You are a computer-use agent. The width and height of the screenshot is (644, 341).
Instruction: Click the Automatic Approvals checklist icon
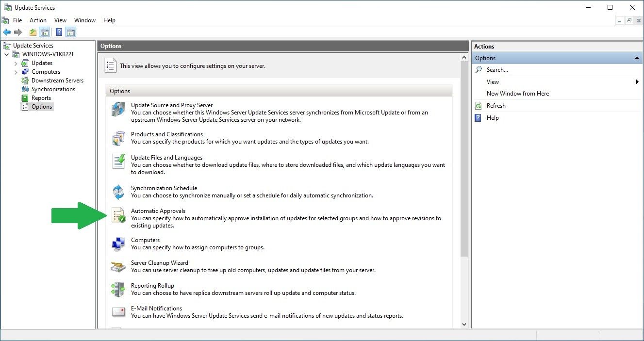[x=118, y=215]
